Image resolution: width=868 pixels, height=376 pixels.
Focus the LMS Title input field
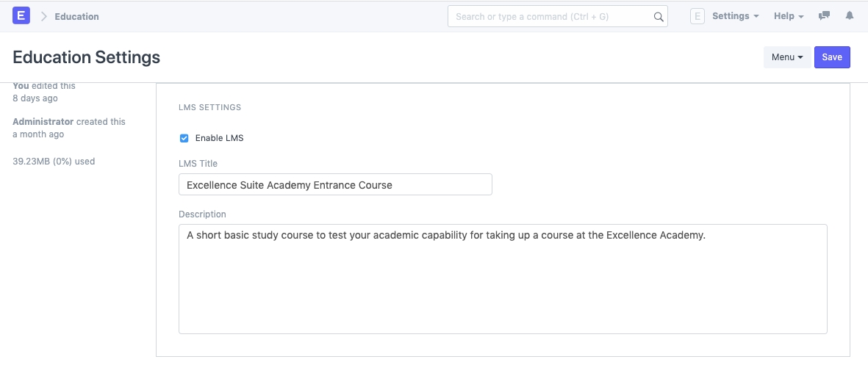[x=335, y=185]
